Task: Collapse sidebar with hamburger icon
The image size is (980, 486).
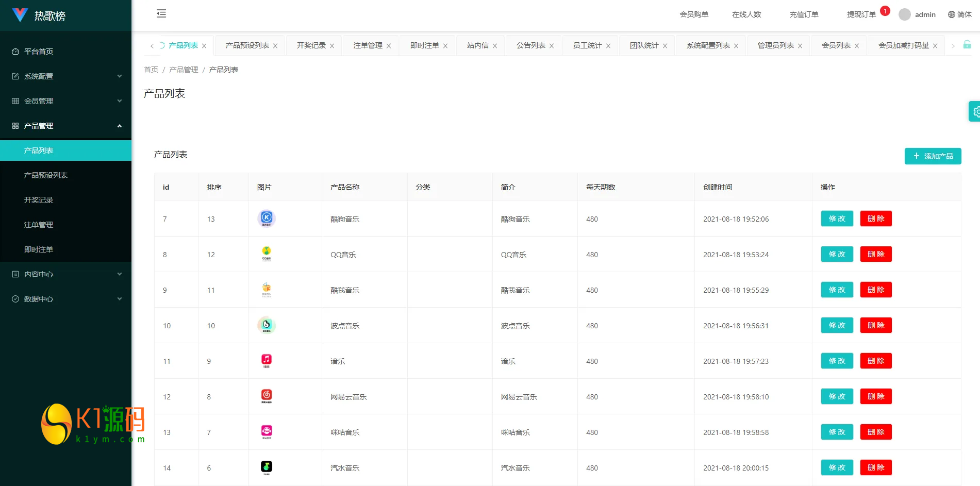Action: (161, 14)
